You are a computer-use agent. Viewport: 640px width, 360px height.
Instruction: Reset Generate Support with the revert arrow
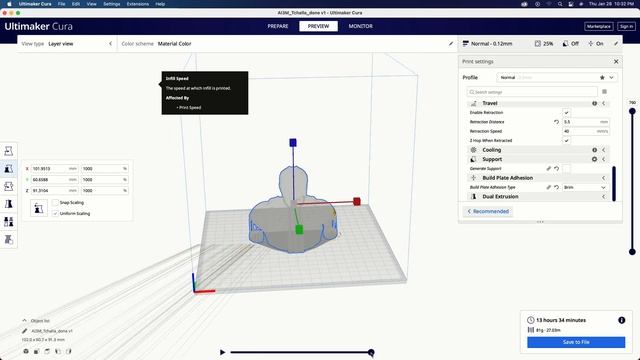tap(556, 168)
